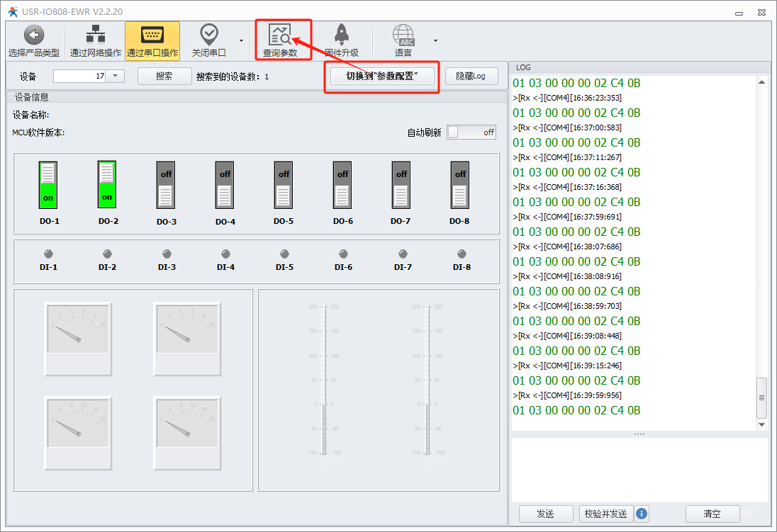The image size is (777, 532).
Task: Open 固件升级 firmware upgrade rocket icon
Action: tap(342, 35)
